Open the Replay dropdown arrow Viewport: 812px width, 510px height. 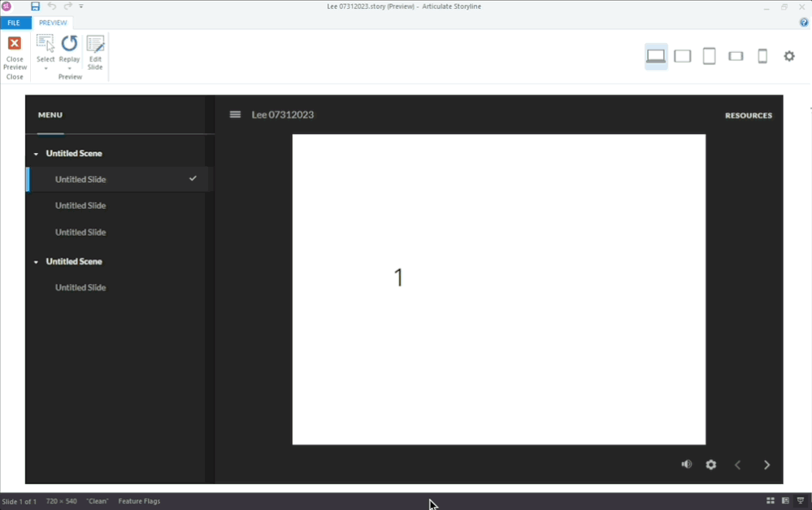coord(69,68)
